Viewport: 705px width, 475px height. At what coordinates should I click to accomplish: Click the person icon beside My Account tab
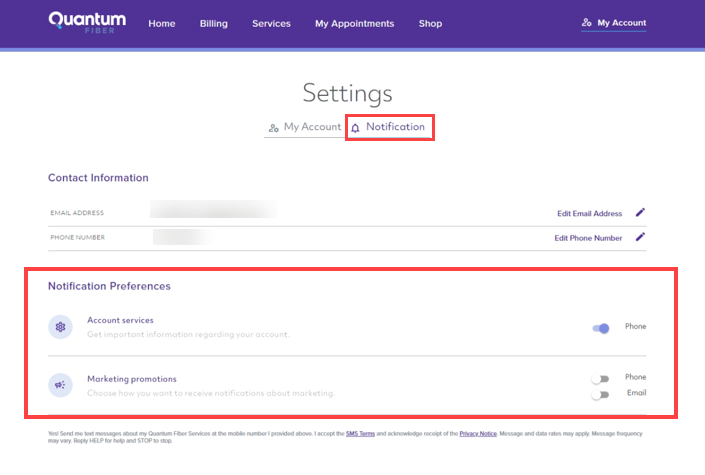click(x=274, y=128)
